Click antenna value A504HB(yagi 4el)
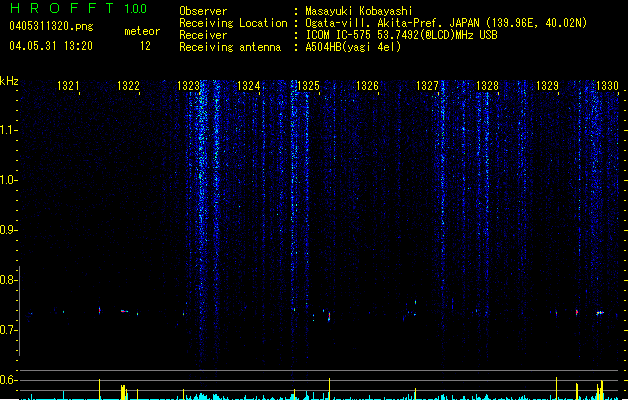Viewport: 629px width, 400px height. pyautogui.click(x=353, y=47)
